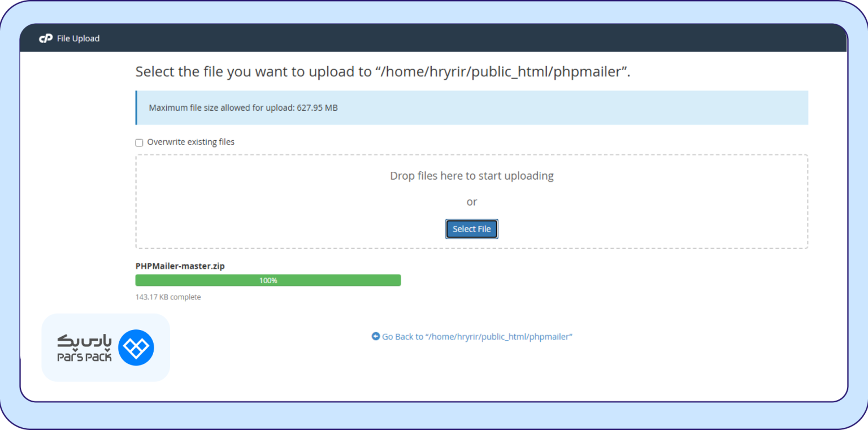This screenshot has height=430, width=868.
Task: Go back to the phpmailer folder link
Action: pyautogui.click(x=477, y=337)
